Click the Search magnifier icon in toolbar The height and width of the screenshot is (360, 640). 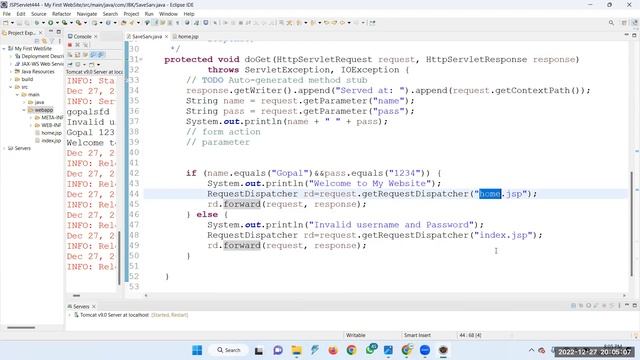pos(611,23)
